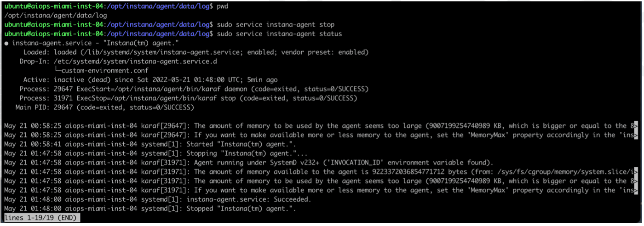The width and height of the screenshot is (644, 226).
Task: Click the path /lib/systemd/system/instana-agent.service
Action: 161,52
